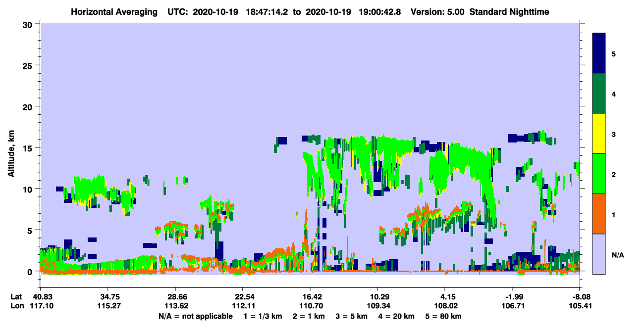Click the dark green colorbar segment labeled 4

[599, 94]
